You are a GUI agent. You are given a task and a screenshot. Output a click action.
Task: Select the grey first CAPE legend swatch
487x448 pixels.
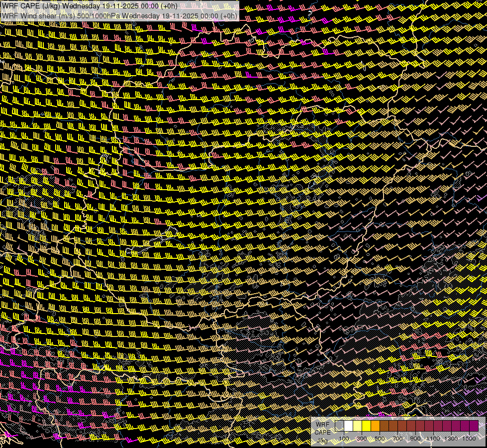339,426
